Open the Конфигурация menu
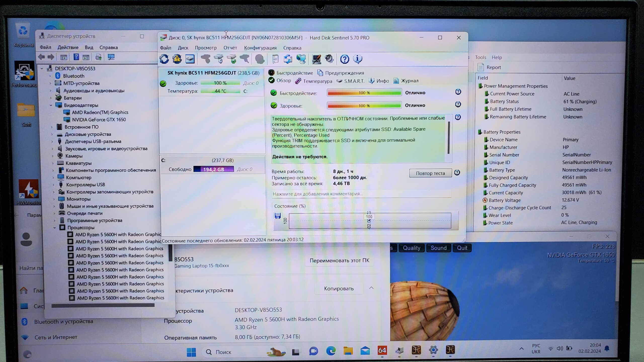Screen dimensions: 644x362 pos(260,48)
